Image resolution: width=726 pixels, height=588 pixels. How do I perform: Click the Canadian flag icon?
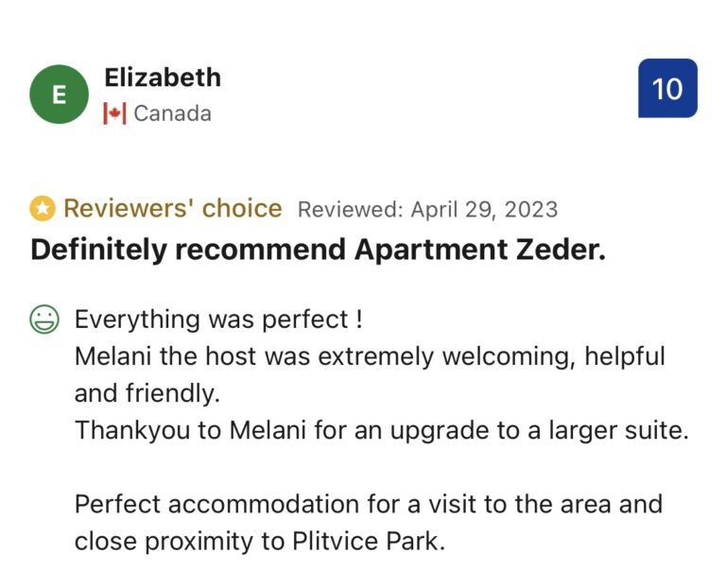point(114,114)
